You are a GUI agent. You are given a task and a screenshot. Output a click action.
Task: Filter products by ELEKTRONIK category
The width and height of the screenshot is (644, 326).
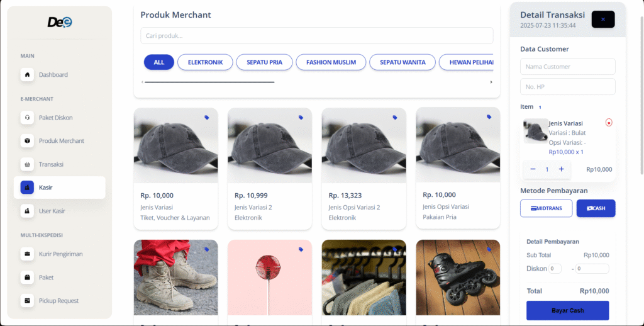point(205,62)
